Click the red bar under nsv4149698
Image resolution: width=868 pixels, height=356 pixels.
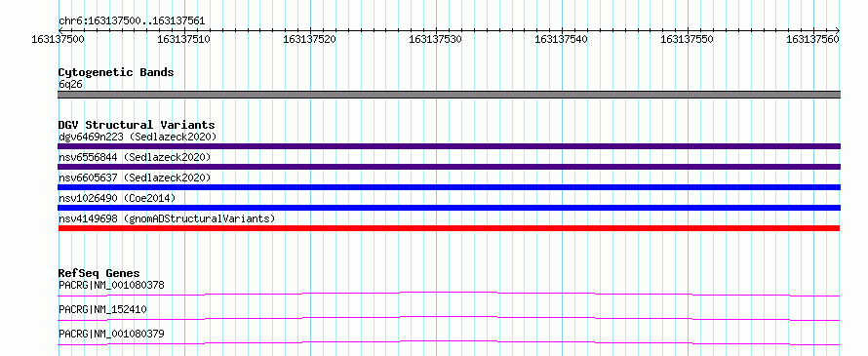click(x=449, y=228)
